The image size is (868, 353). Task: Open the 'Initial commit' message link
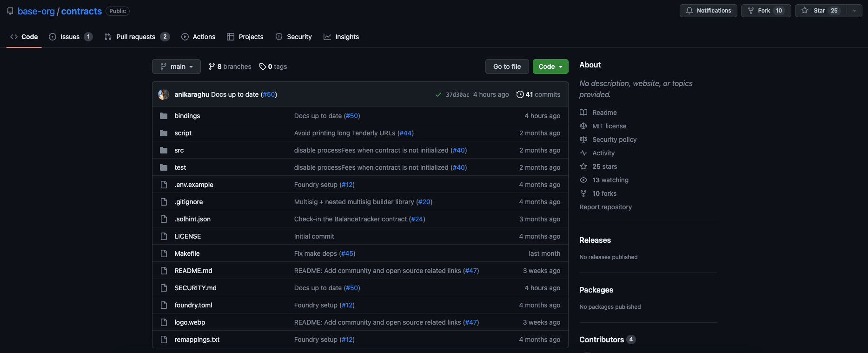pos(314,236)
